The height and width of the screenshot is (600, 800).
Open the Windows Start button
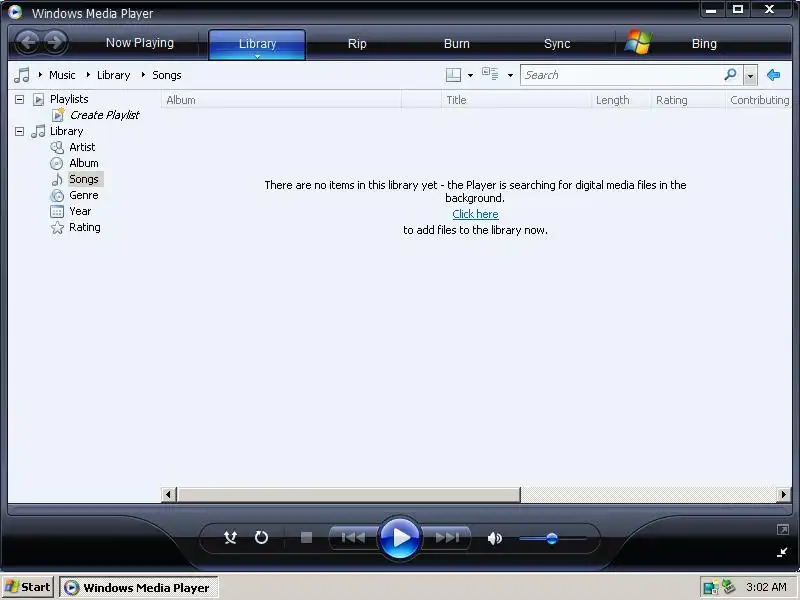coord(28,587)
